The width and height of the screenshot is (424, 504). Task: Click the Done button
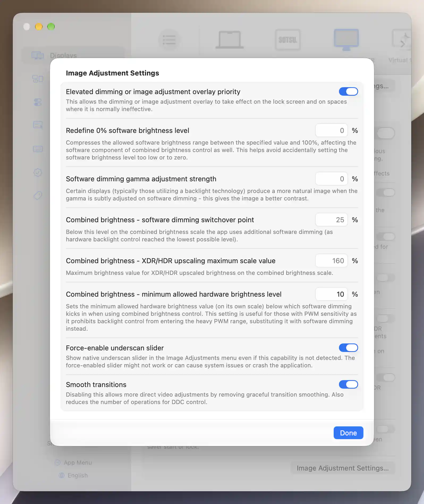pyautogui.click(x=348, y=433)
